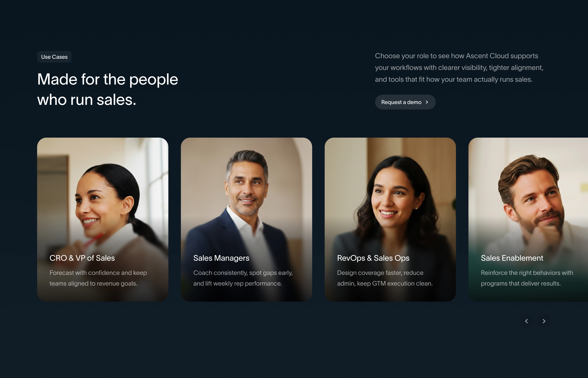
Task: Click the heading Made for the people
Action: [108, 79]
